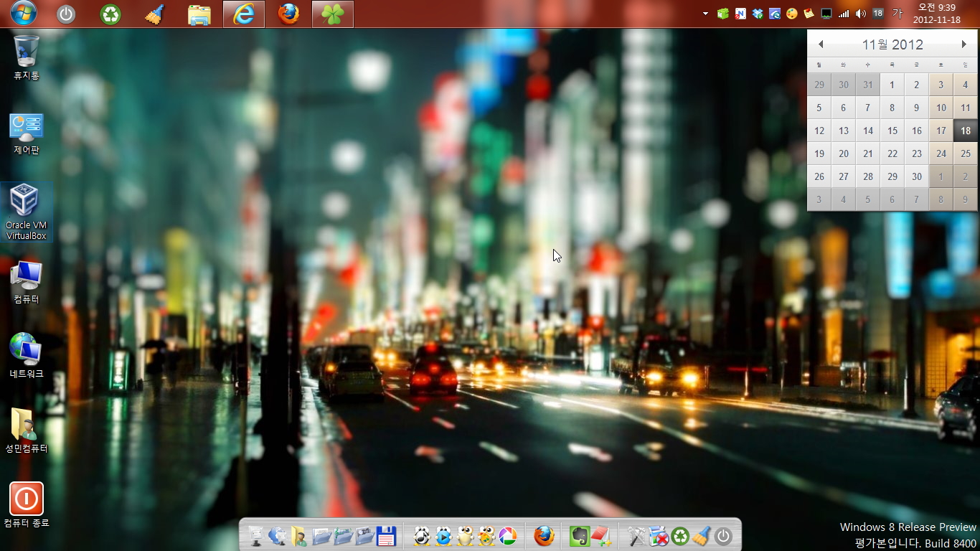
Task: Click the blue floppy disk dock icon
Action: tap(386, 536)
